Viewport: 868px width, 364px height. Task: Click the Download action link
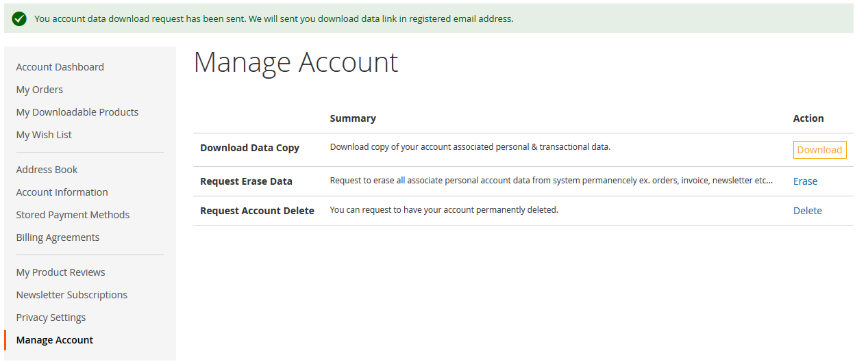click(819, 150)
